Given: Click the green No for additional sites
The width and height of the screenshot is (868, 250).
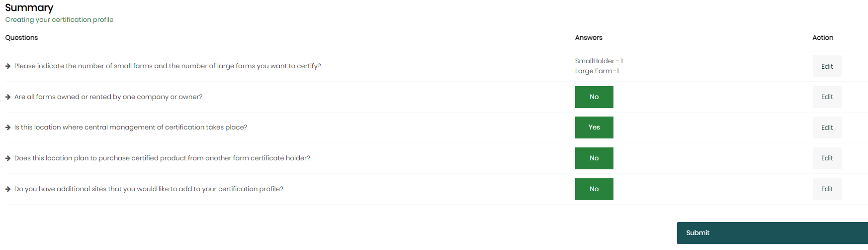Looking at the screenshot, I should (594, 189).
